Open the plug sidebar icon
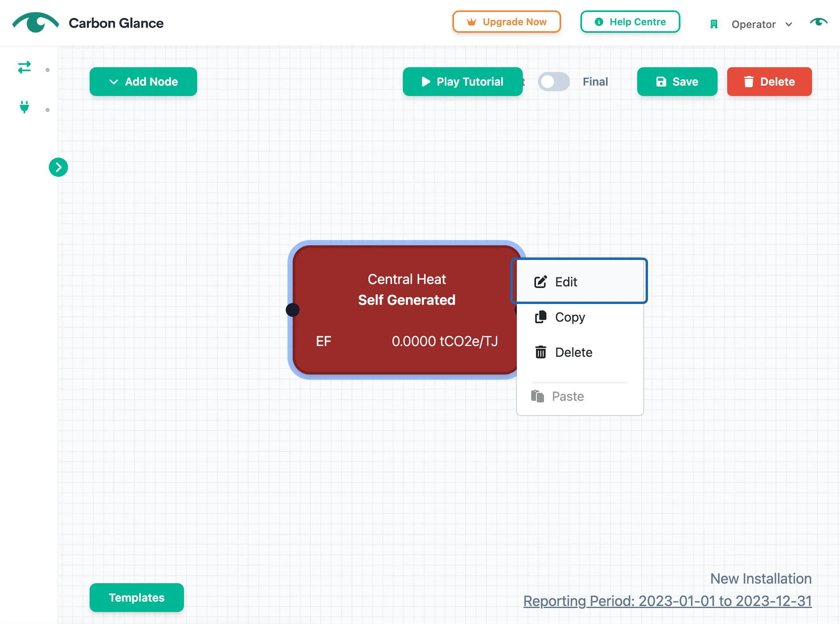840x624 pixels. coord(24,107)
